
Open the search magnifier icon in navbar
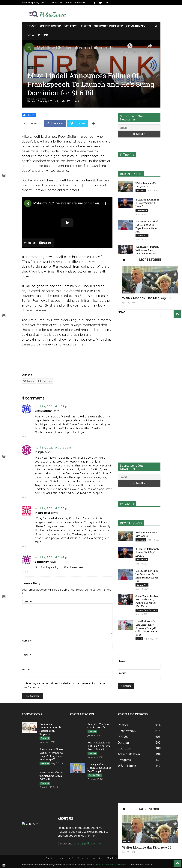click(x=156, y=26)
